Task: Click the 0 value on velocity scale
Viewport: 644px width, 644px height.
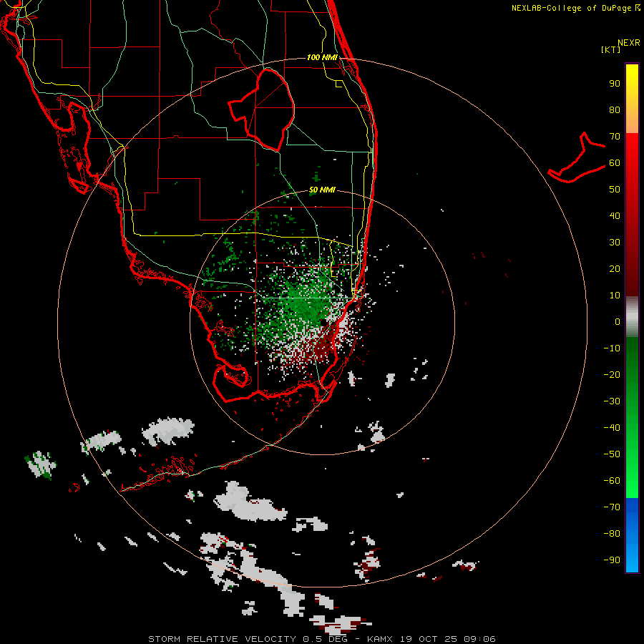Action: click(x=618, y=321)
